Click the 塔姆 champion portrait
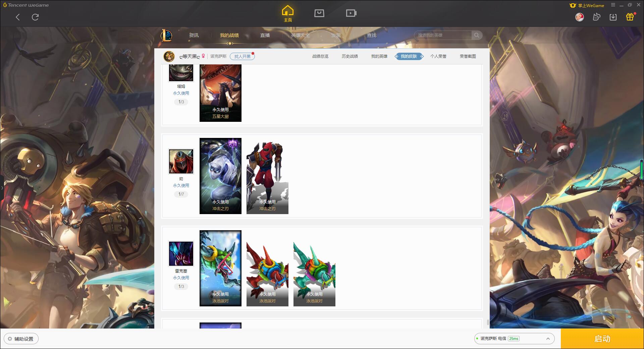 pos(181,73)
